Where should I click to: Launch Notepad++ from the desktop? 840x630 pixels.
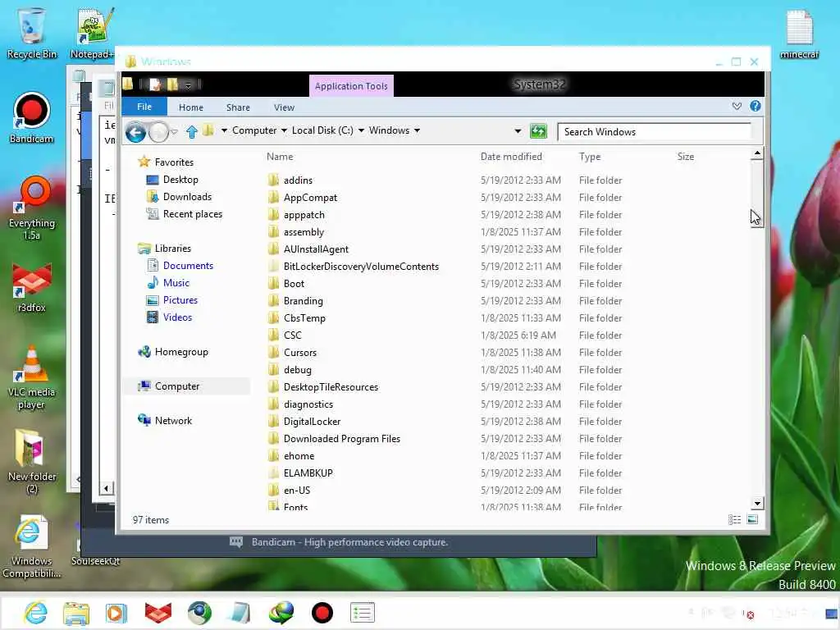[x=92, y=33]
